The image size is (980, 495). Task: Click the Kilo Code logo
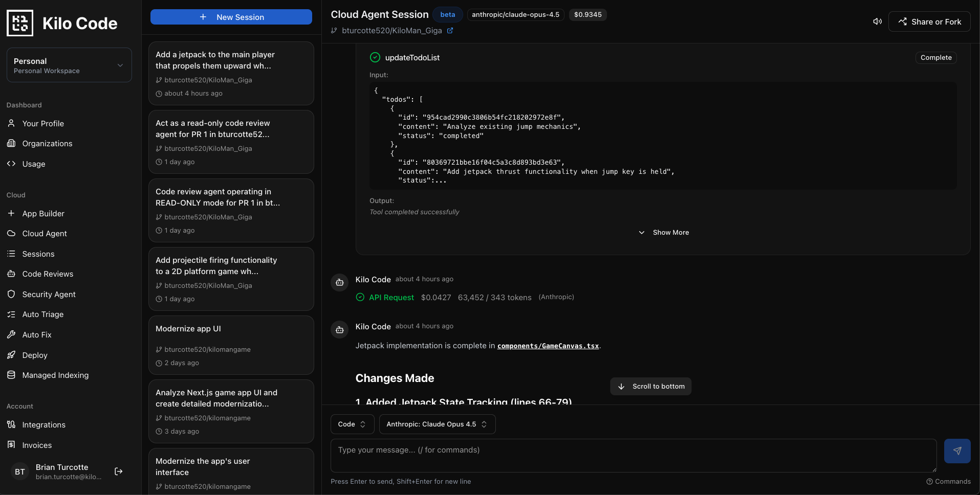[x=19, y=22]
